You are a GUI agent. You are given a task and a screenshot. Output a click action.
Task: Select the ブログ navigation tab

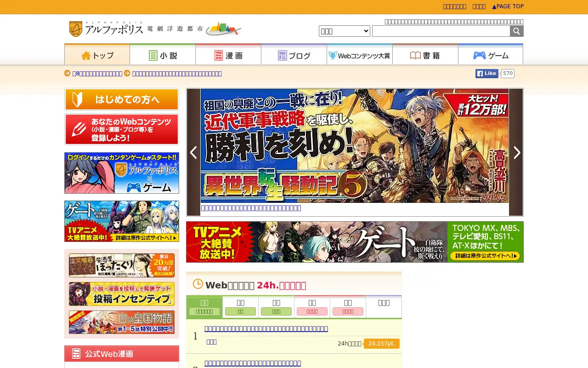pyautogui.click(x=294, y=55)
